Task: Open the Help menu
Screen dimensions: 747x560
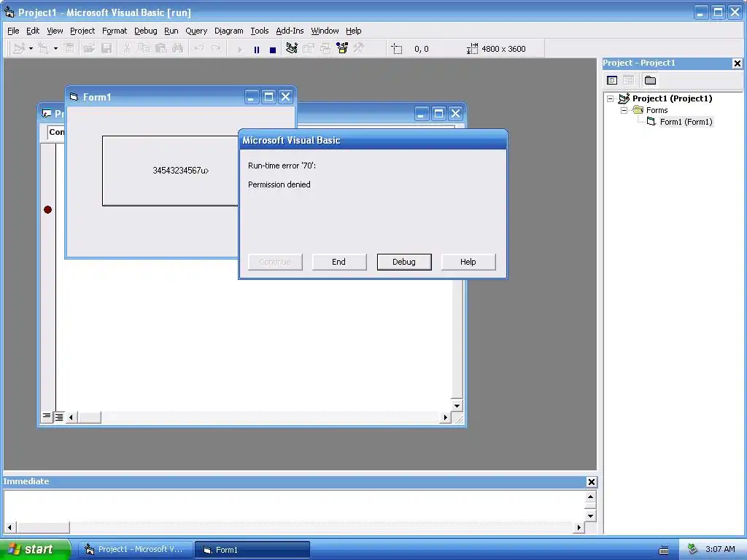Action: (x=354, y=31)
